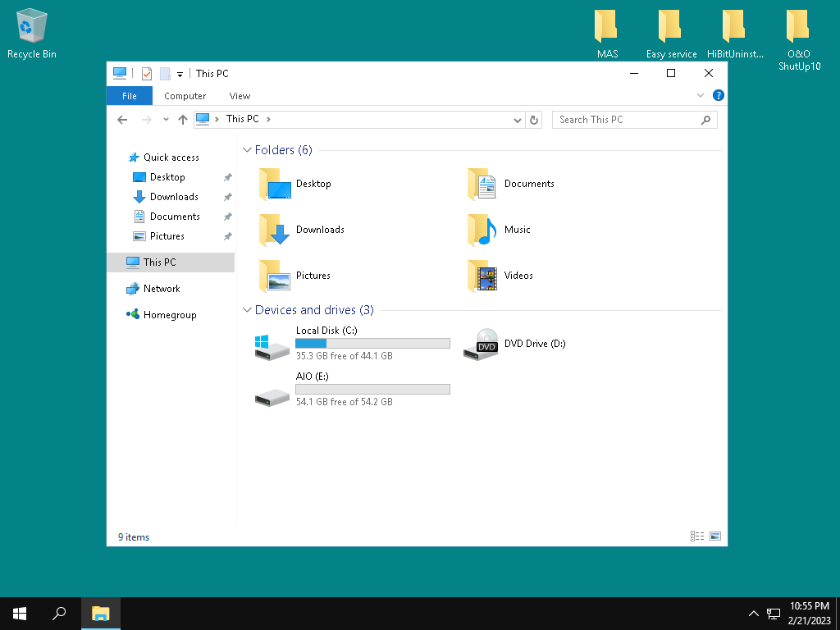Select Network in the navigation pane

[x=161, y=289]
